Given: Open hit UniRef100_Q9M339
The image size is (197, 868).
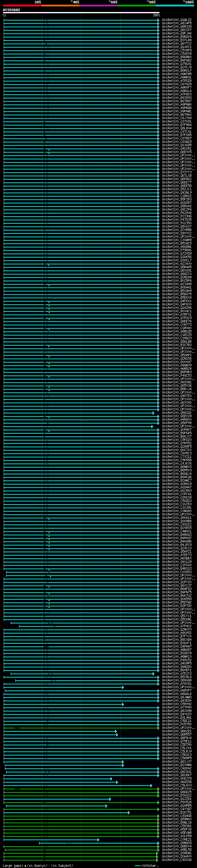Looking at the screenshot, I should pyautogui.click(x=177, y=26).
